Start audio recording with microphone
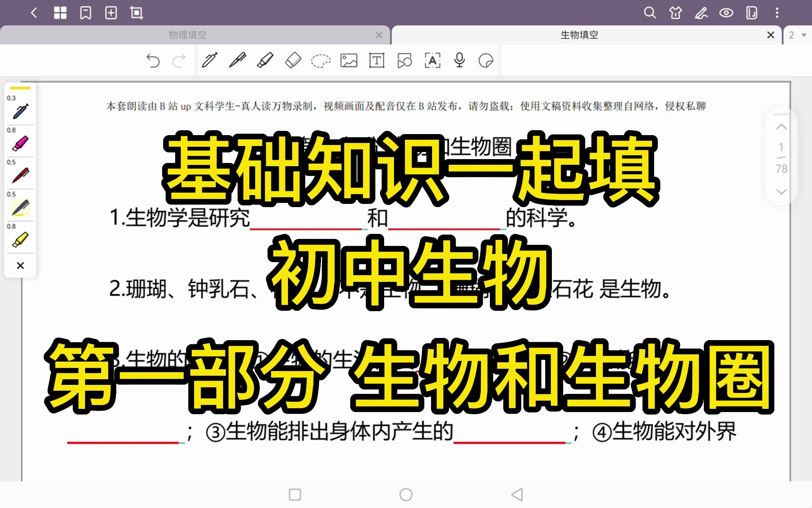 tap(460, 60)
